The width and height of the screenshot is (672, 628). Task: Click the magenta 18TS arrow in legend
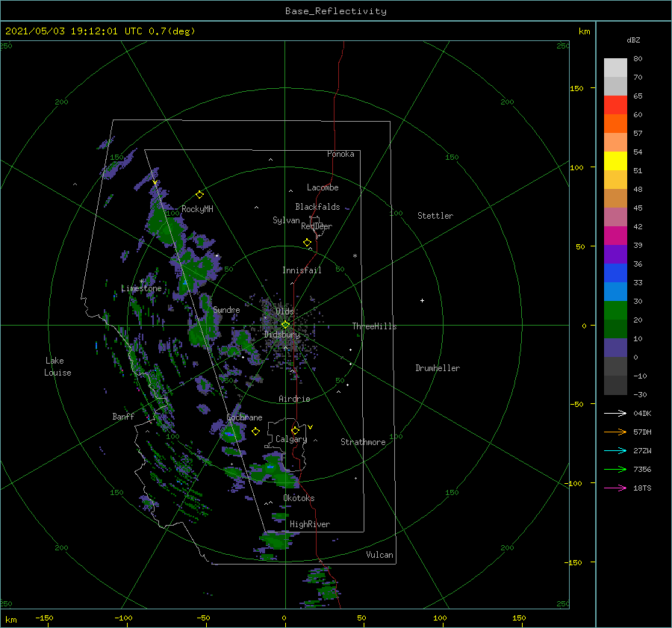(x=615, y=488)
